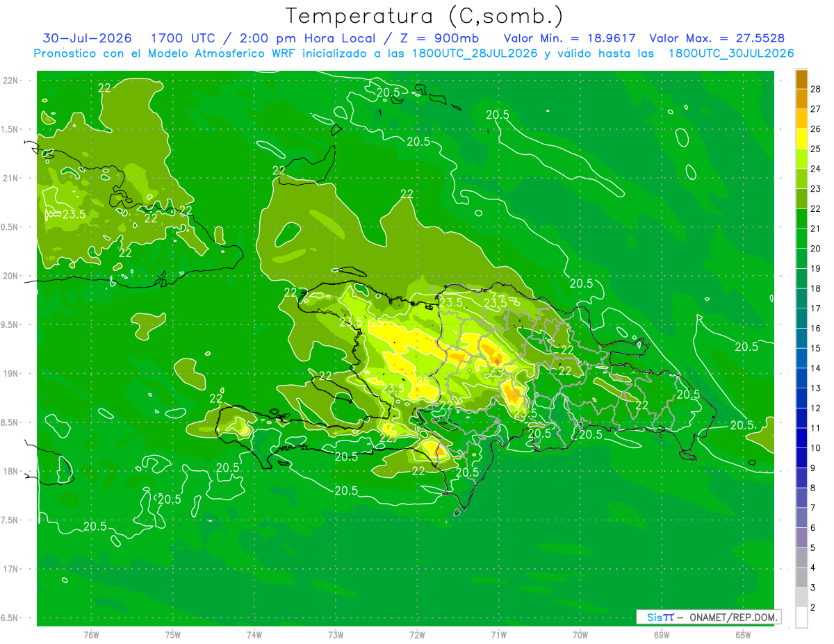Screen dimensions: 834x644
Task: Click the "72W" longitude axis label
Action: (417, 634)
